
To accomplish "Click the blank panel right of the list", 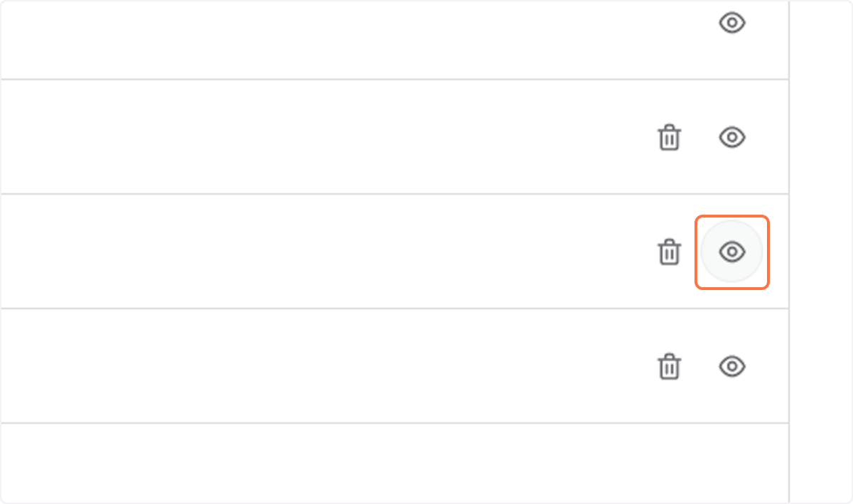I will click(x=821, y=249).
